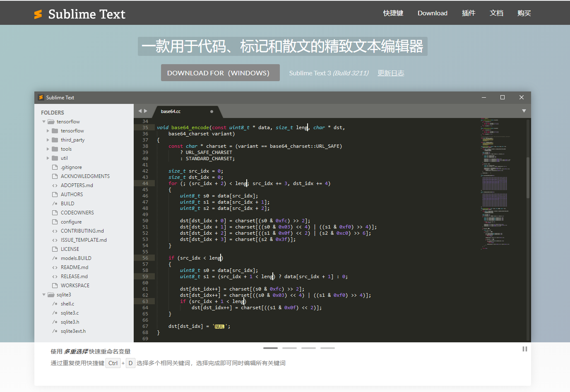
Task: Open the 更新日志 changelog link
Action: tap(391, 73)
